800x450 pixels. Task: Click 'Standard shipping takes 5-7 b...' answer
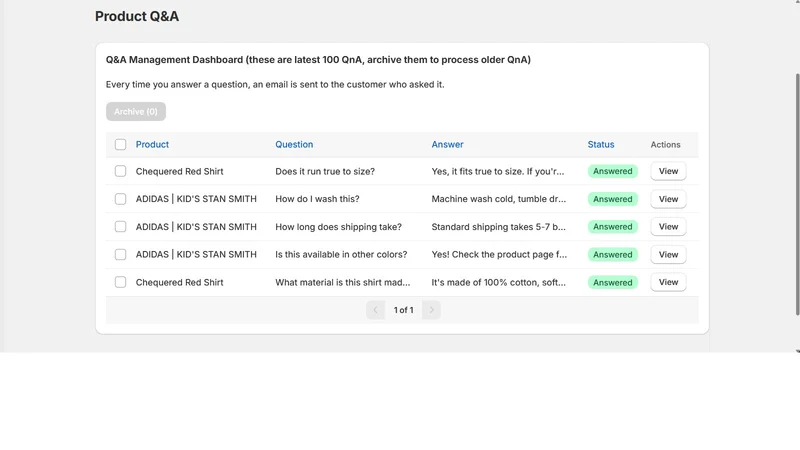498,227
